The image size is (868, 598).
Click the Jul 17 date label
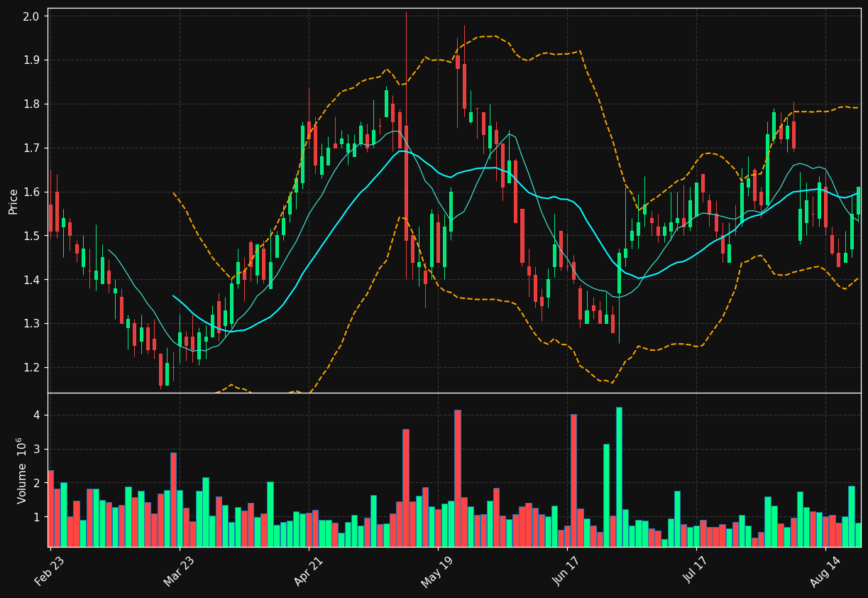[696, 570]
